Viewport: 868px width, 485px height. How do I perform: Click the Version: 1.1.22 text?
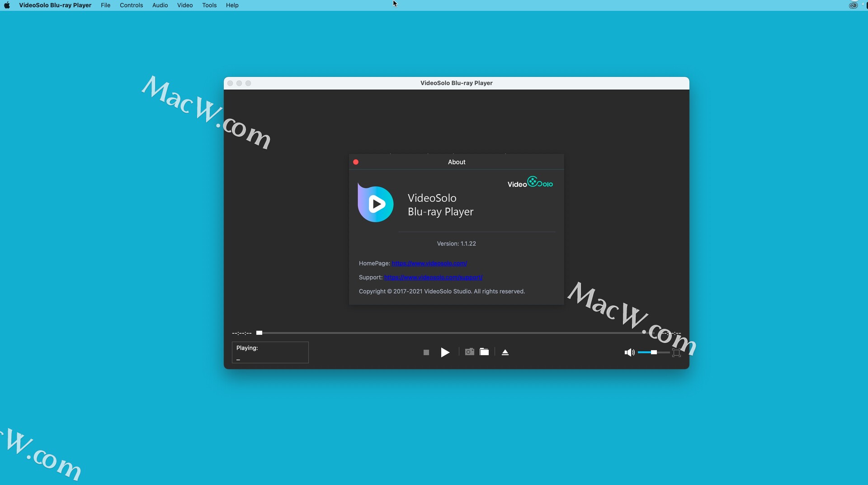click(x=456, y=243)
